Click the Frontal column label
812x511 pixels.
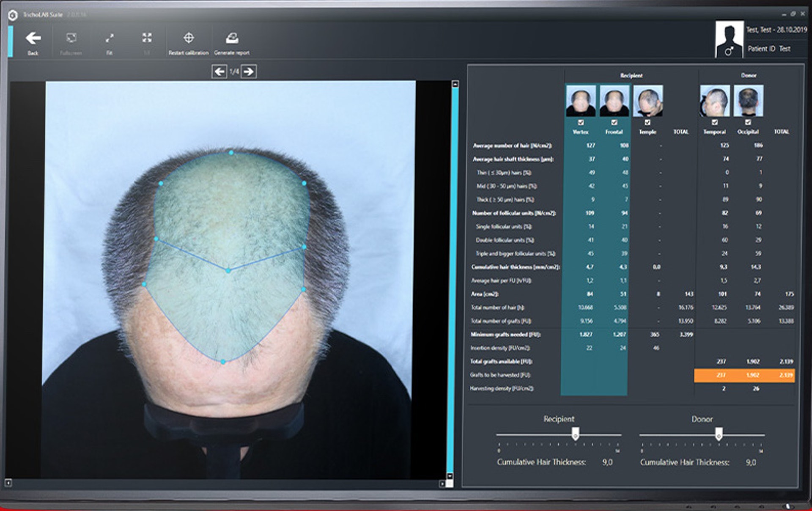point(614,132)
